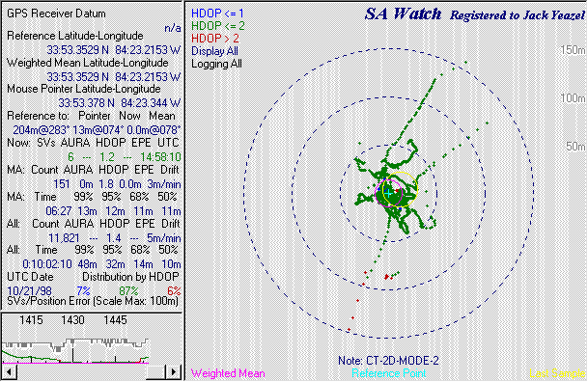Click the 150m range ring label

coord(573,50)
